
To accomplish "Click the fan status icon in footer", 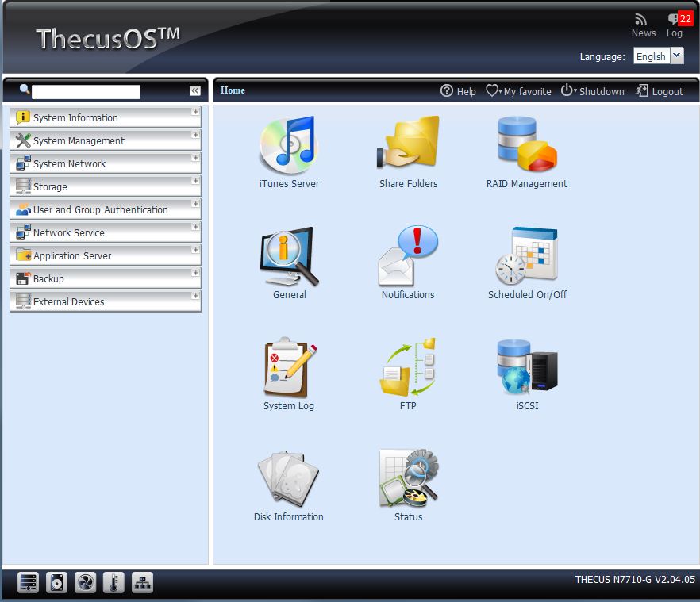I will 85,582.
